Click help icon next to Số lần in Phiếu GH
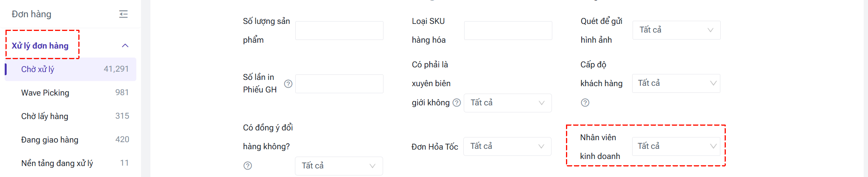The width and height of the screenshot is (868, 177). click(x=288, y=84)
